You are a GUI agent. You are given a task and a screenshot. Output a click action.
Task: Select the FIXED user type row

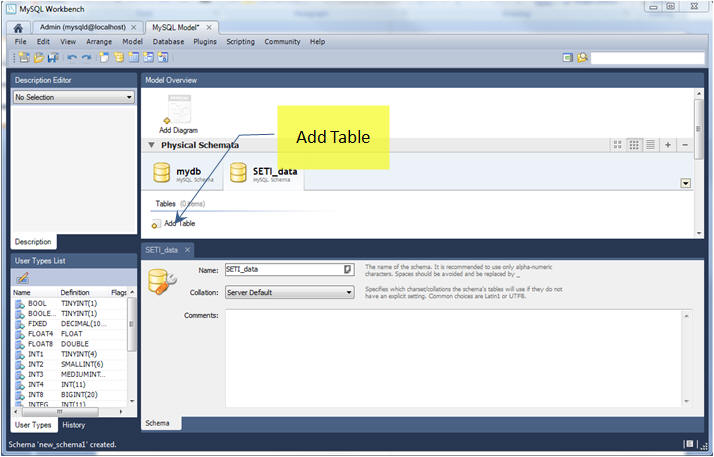point(71,324)
